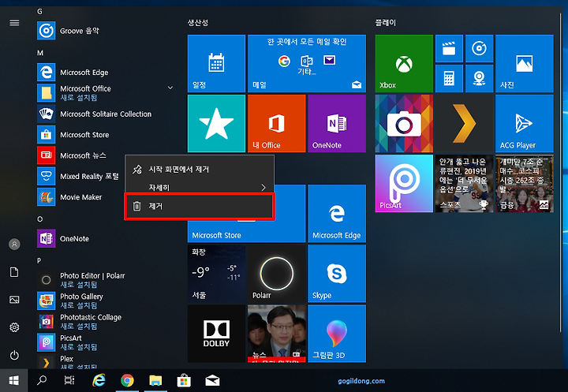Open the small Movies & TV clapperboard tile
Viewport: 568px width, 392px height.
pos(449,49)
